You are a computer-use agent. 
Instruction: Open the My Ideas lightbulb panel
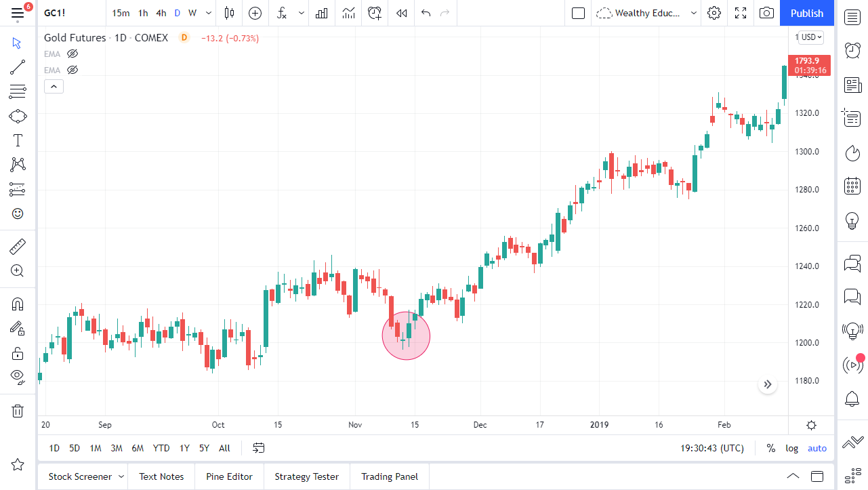pyautogui.click(x=852, y=220)
